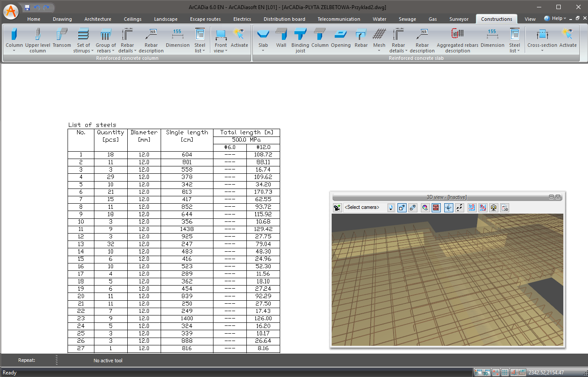Switch to the Architecture ribbon tab
This screenshot has width=588, height=377.
[x=97, y=19]
